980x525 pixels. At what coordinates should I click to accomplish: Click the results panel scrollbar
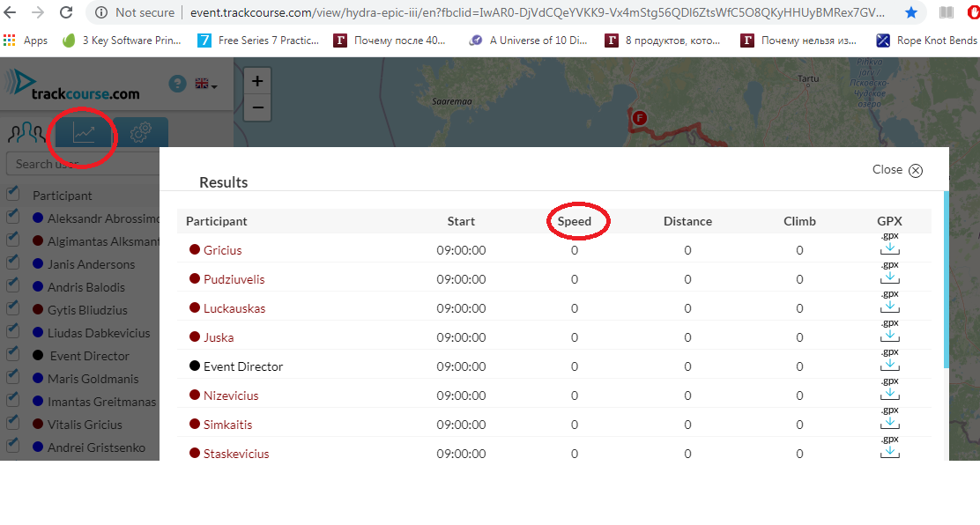pos(947,279)
